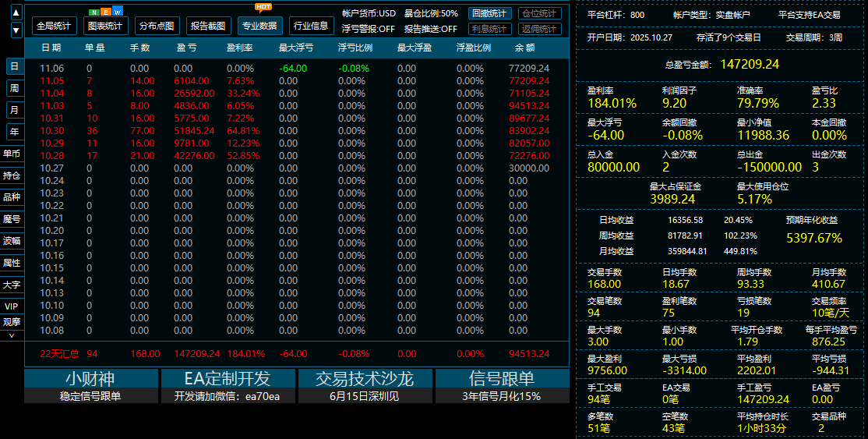The image size is (868, 439).
Task: Open the 品种 sidebar item
Action: point(12,196)
